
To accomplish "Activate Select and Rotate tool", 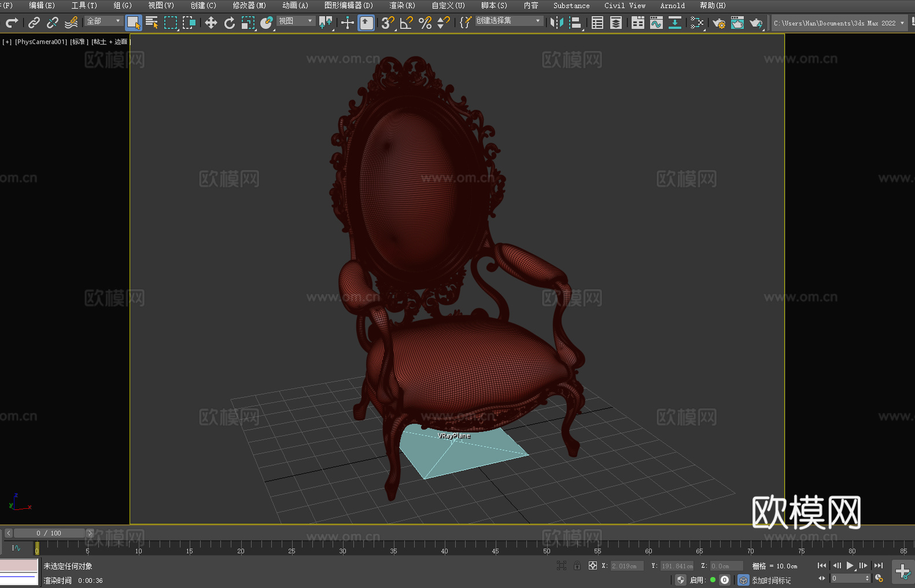I will tap(230, 23).
